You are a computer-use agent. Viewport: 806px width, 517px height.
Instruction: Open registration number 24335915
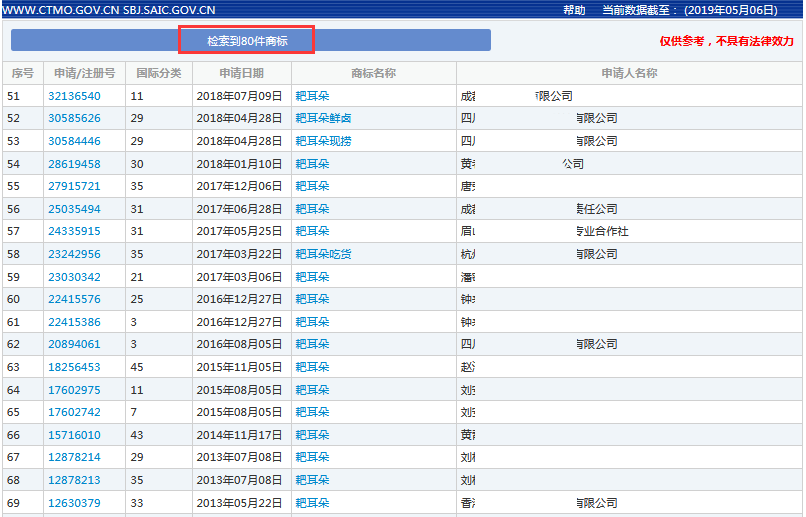pyautogui.click(x=75, y=231)
